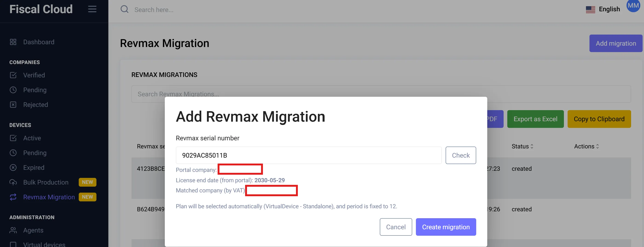This screenshot has width=644, height=247.
Task: Click the Fiscal Cloud logo
Action: click(41, 9)
